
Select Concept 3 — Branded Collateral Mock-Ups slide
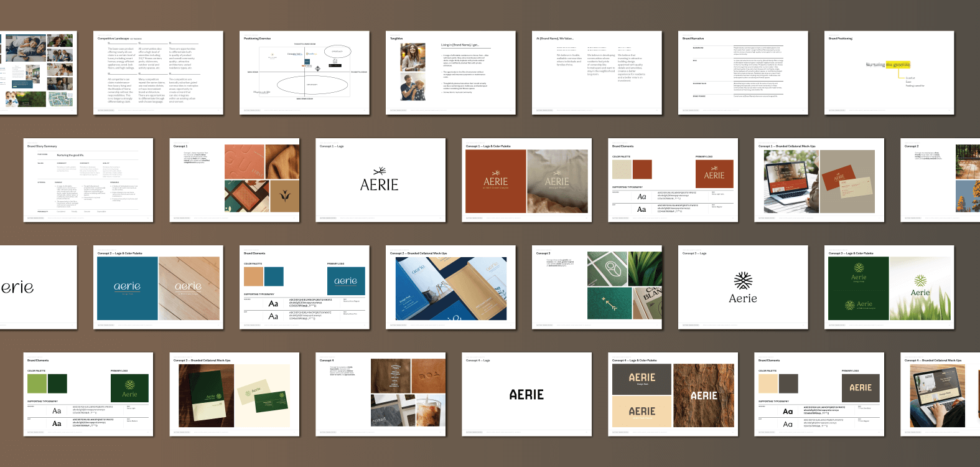click(235, 394)
